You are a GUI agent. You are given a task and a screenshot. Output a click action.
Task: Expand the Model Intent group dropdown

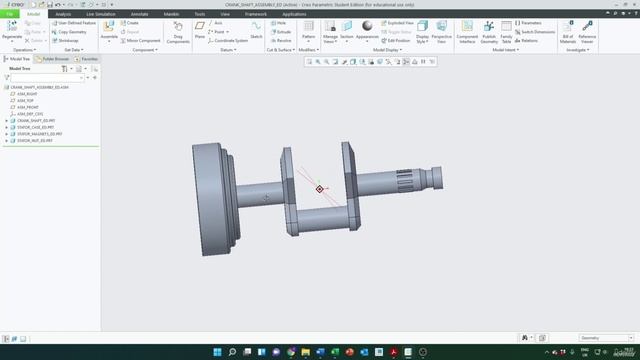click(x=505, y=50)
